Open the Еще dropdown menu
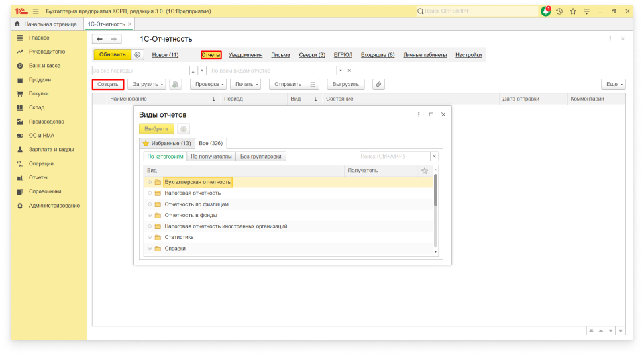644x356 pixels. click(x=613, y=84)
